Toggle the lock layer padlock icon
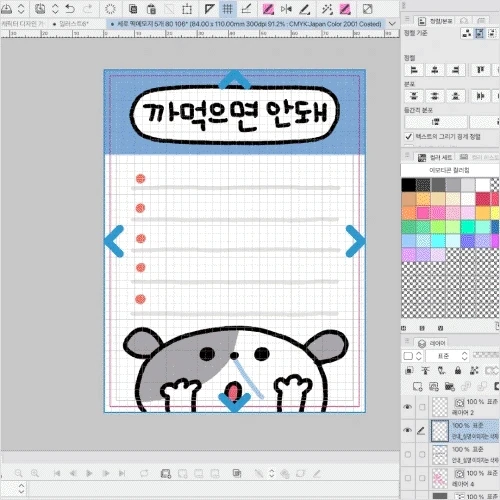Viewport: 500px width, 500px height. pyautogui.click(x=458, y=370)
